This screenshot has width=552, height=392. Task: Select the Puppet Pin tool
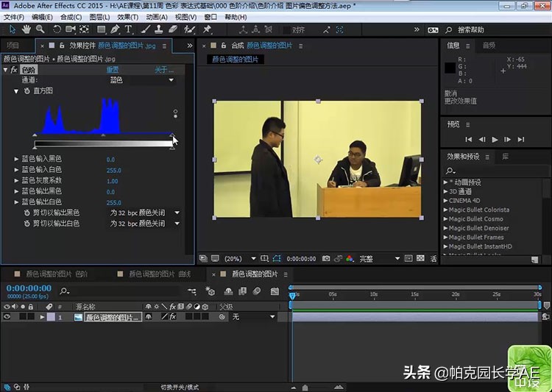coord(207,29)
